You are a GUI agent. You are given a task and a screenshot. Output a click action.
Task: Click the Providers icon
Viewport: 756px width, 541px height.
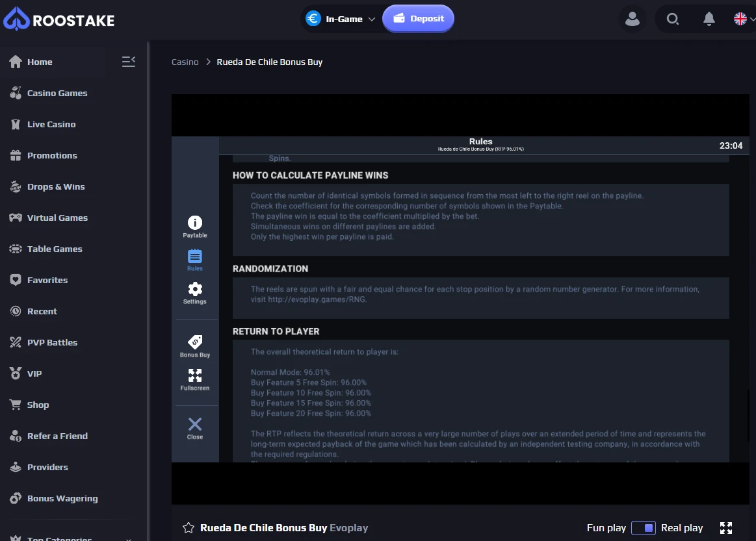tap(16, 467)
